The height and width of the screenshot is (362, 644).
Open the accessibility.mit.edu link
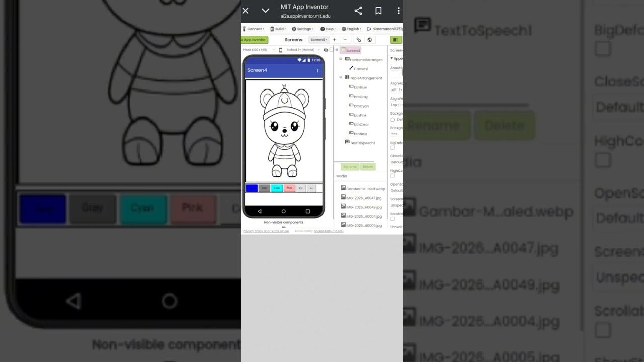329,231
